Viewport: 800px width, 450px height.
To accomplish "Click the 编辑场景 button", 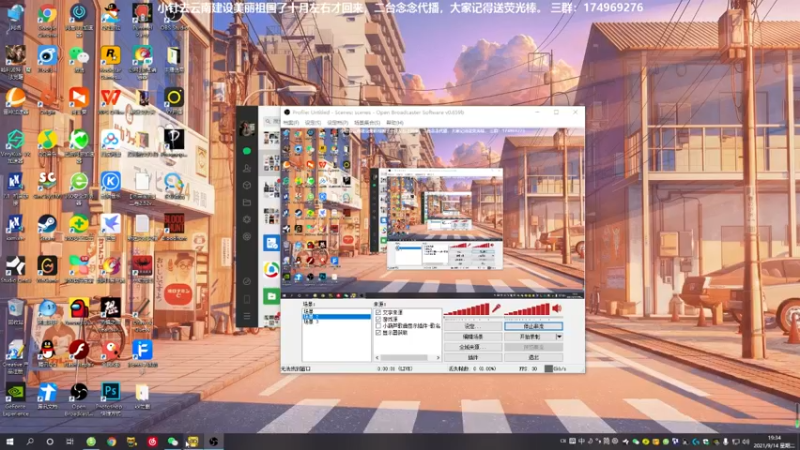I will (x=472, y=337).
